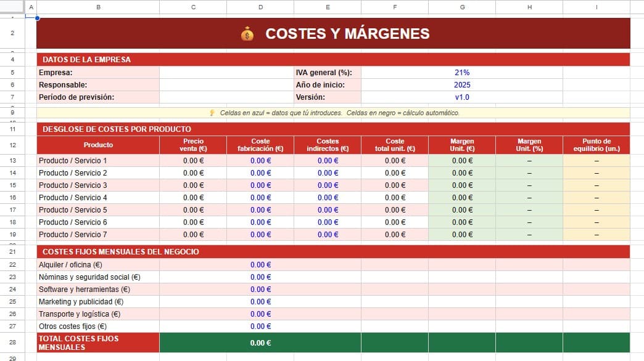Select the Transporte y logística (€) label
The height and width of the screenshot is (361, 644).
click(98, 314)
